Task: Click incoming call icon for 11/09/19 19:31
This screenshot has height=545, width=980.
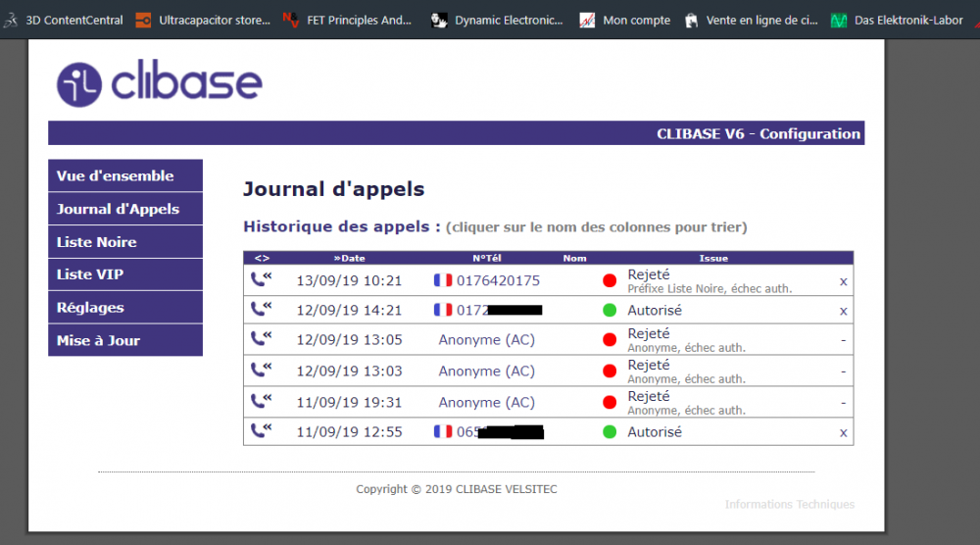Action: [x=262, y=401]
